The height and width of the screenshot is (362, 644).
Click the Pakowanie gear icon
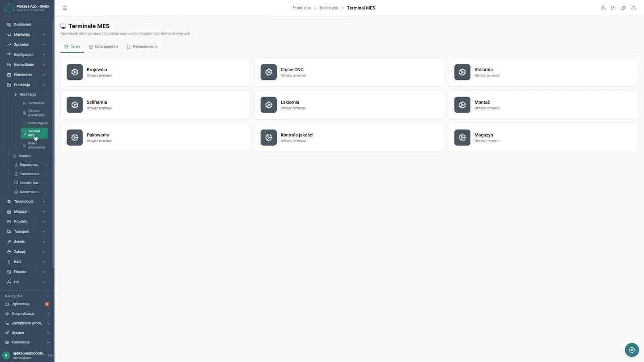[x=75, y=137]
